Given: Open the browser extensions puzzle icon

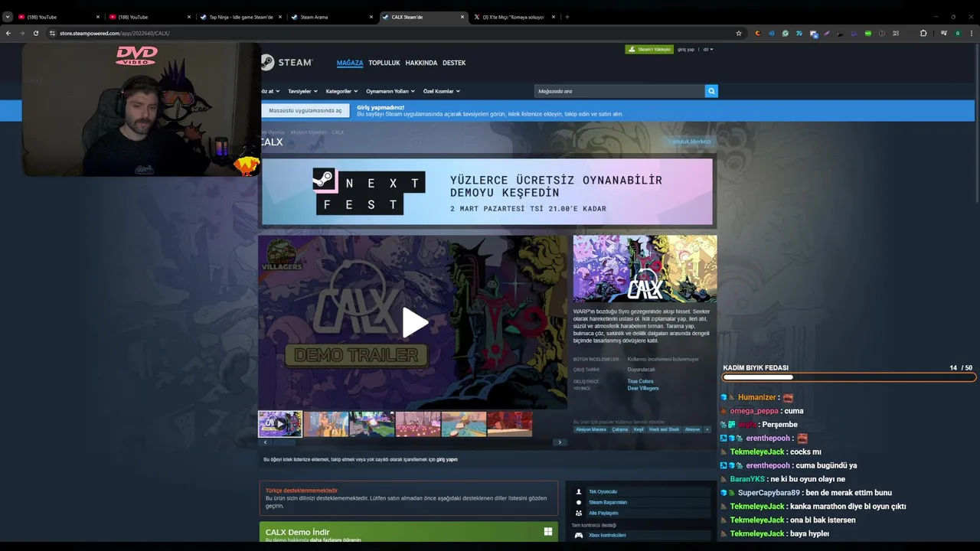Looking at the screenshot, I should [923, 33].
